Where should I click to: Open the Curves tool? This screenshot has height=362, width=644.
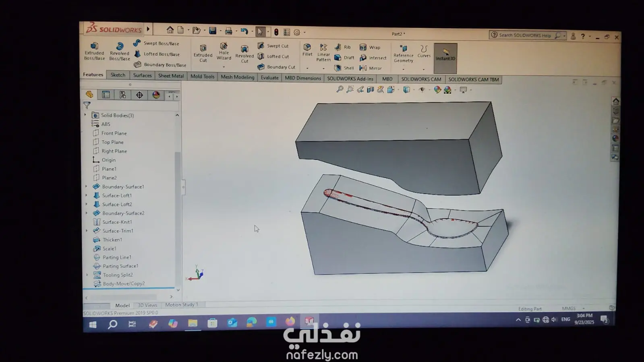pos(424,52)
